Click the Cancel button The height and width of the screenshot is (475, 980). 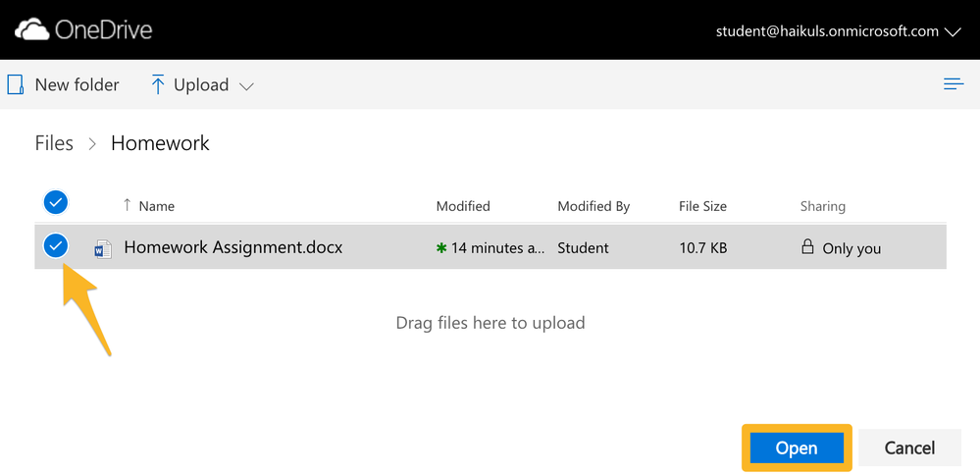(x=910, y=448)
